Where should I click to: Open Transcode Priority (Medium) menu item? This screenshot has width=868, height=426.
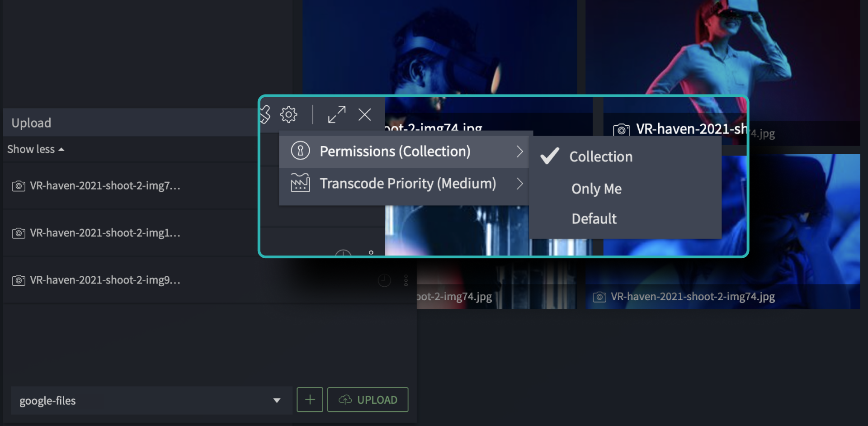point(404,184)
